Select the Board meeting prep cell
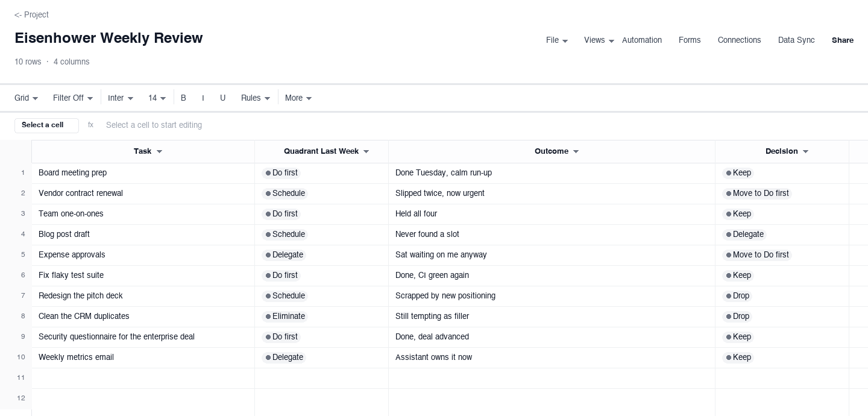The image size is (868, 416). point(143,173)
